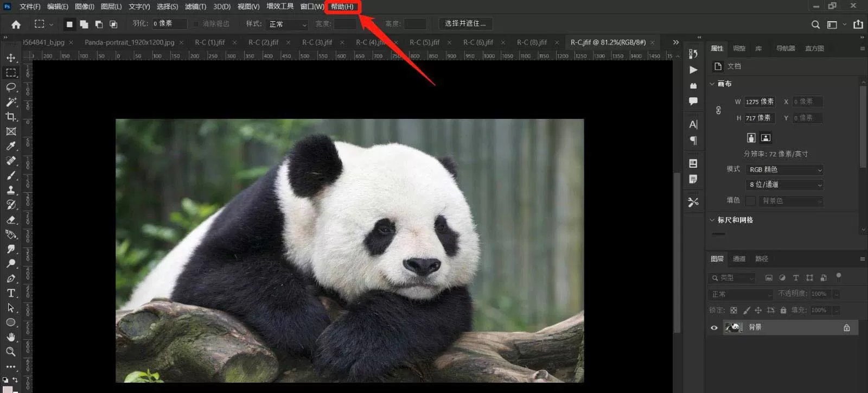
Task: Select the Horizontal Type tool
Action: [x=11, y=293]
